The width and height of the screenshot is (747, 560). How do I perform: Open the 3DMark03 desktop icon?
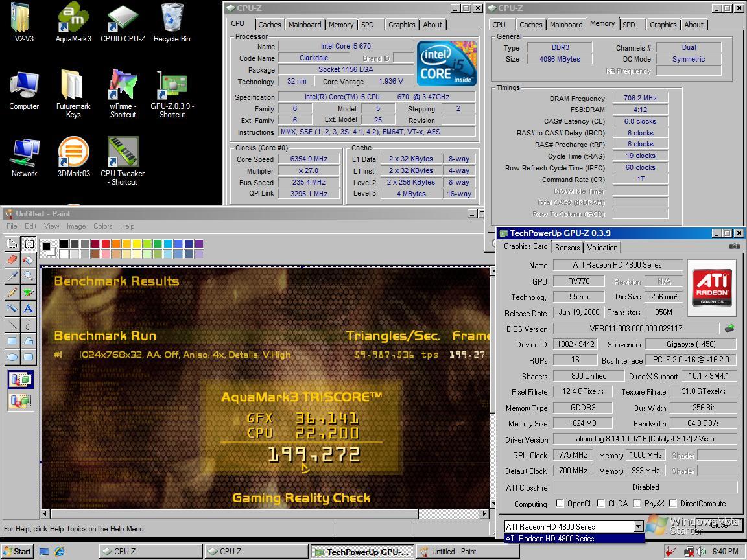[x=73, y=157]
